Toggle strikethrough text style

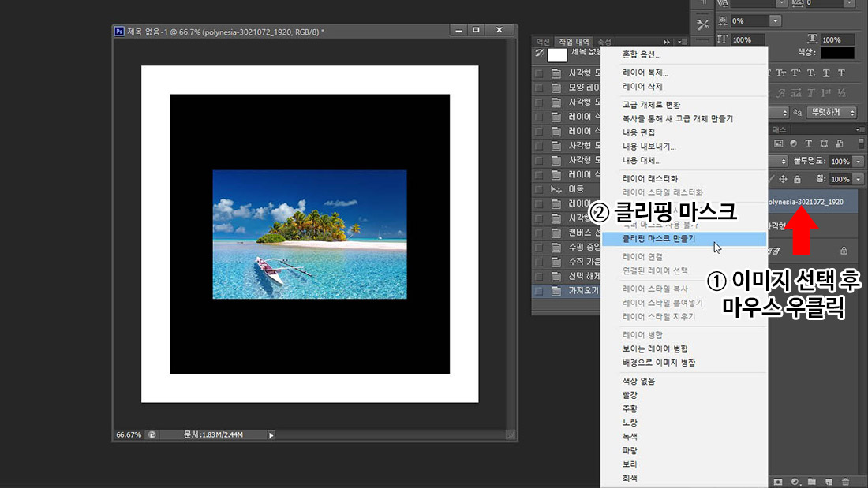[x=841, y=73]
